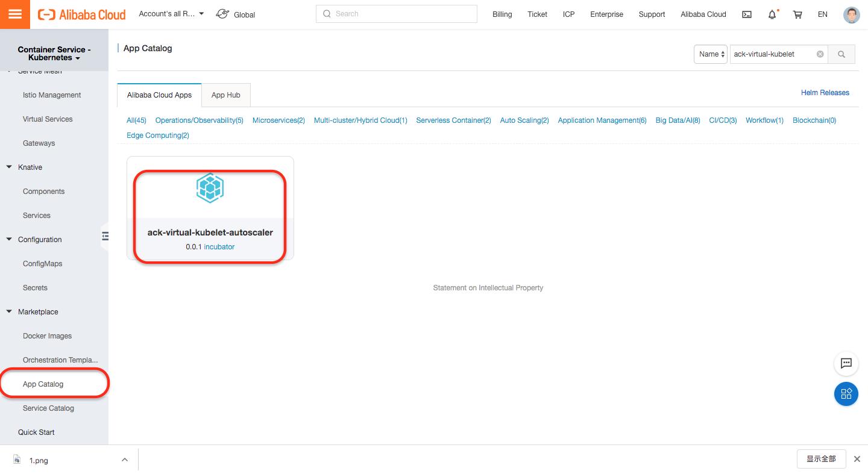Focus the top console Search field
Image resolution: width=868 pixels, height=474 pixels.
(397, 14)
